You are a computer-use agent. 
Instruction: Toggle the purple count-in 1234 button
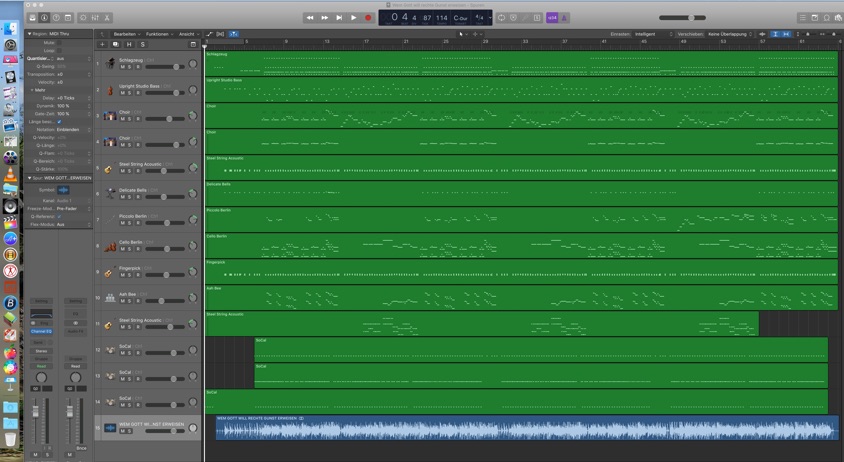552,18
